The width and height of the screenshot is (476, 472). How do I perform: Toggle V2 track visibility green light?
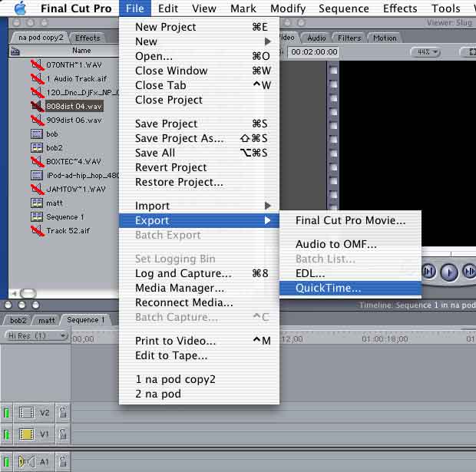[x=7, y=413]
